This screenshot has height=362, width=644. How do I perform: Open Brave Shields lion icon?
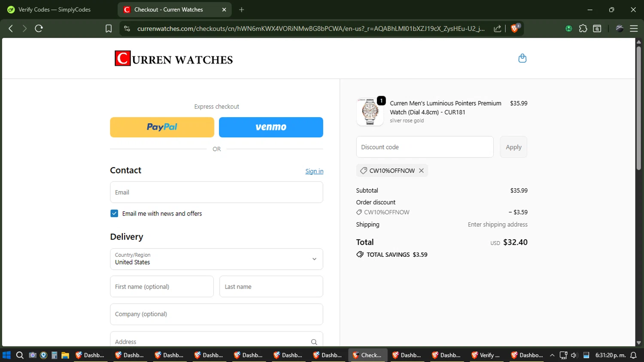tap(515, 28)
